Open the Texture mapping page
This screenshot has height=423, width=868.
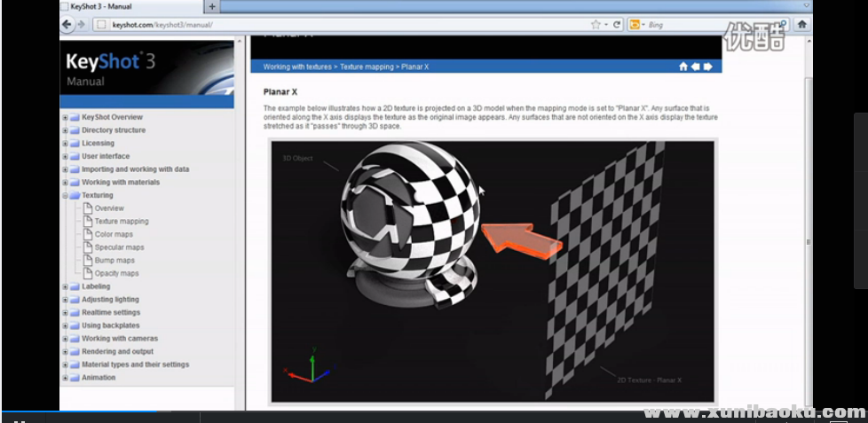pos(122,222)
